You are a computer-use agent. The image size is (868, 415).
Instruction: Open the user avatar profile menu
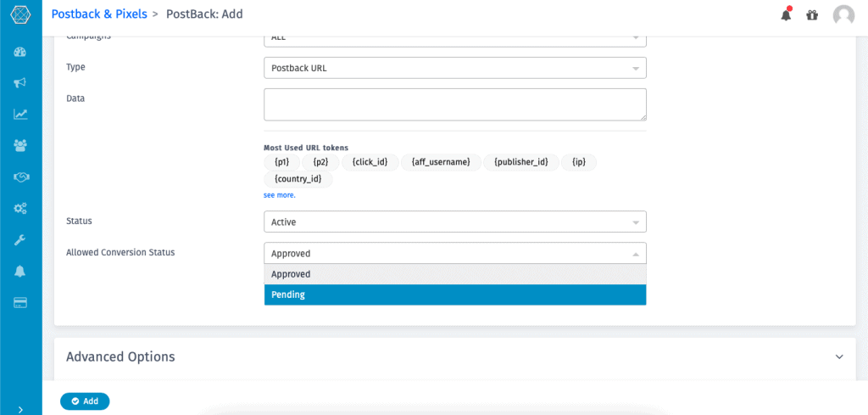click(843, 14)
